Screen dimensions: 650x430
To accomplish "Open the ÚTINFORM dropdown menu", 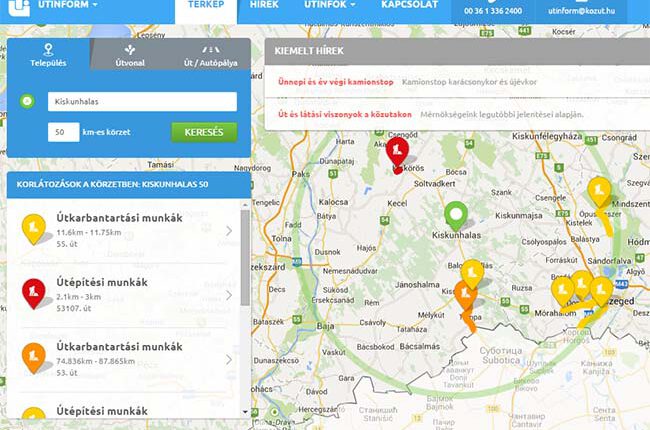I will pos(68,5).
